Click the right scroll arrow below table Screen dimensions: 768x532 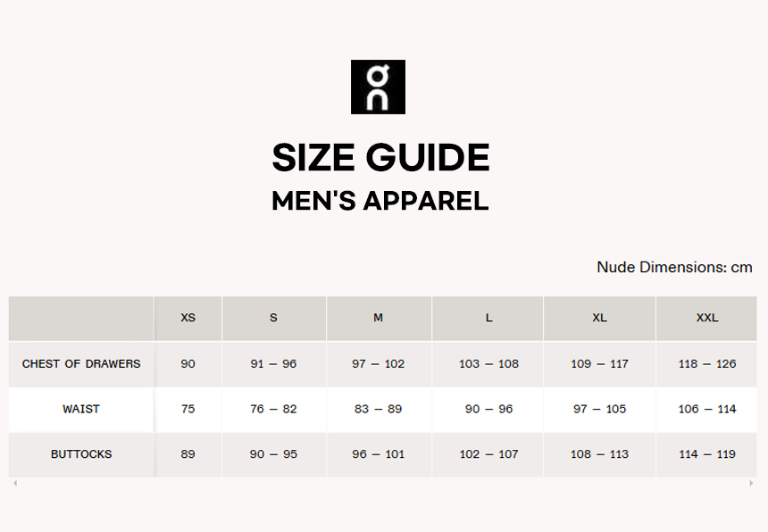[x=751, y=483]
